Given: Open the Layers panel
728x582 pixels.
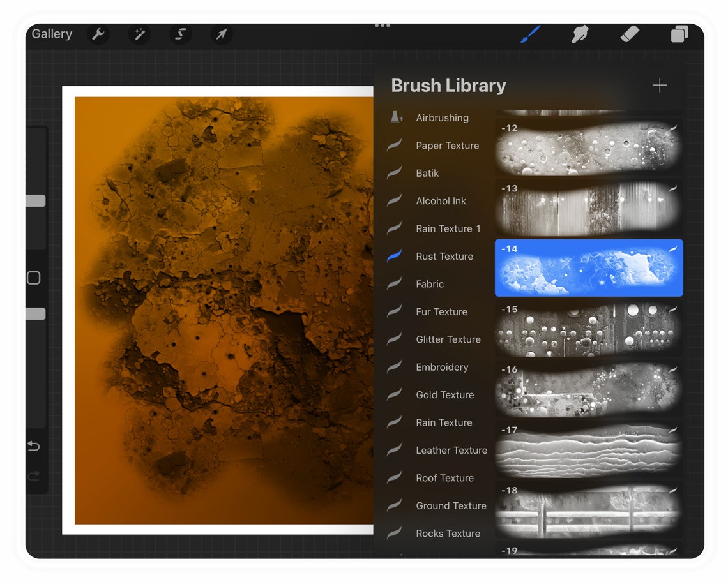Looking at the screenshot, I should [679, 34].
